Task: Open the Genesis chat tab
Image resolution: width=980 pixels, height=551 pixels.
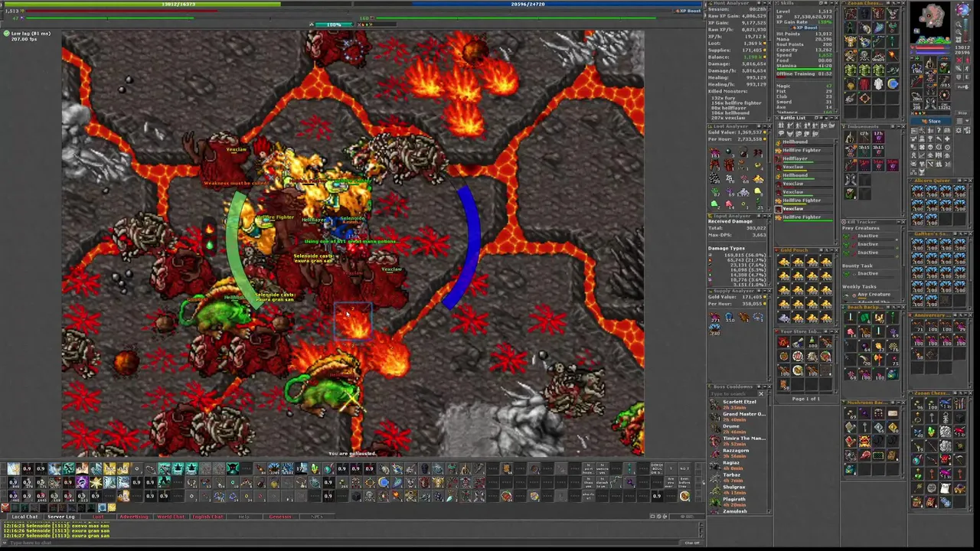Action: (281, 517)
